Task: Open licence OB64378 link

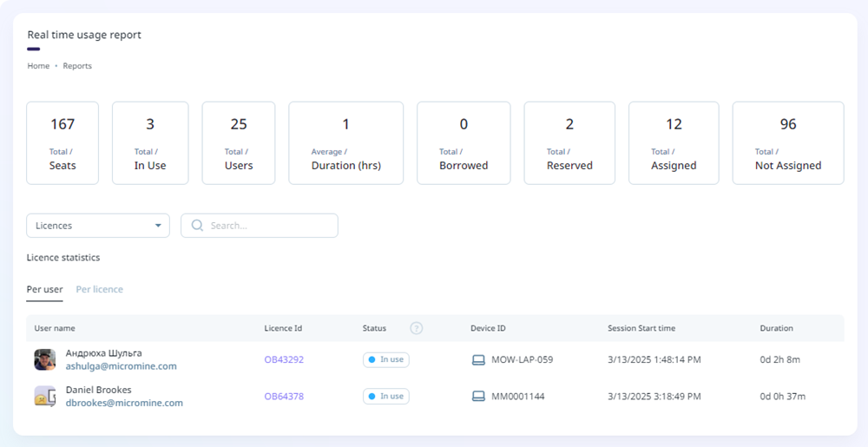Action: tap(284, 397)
